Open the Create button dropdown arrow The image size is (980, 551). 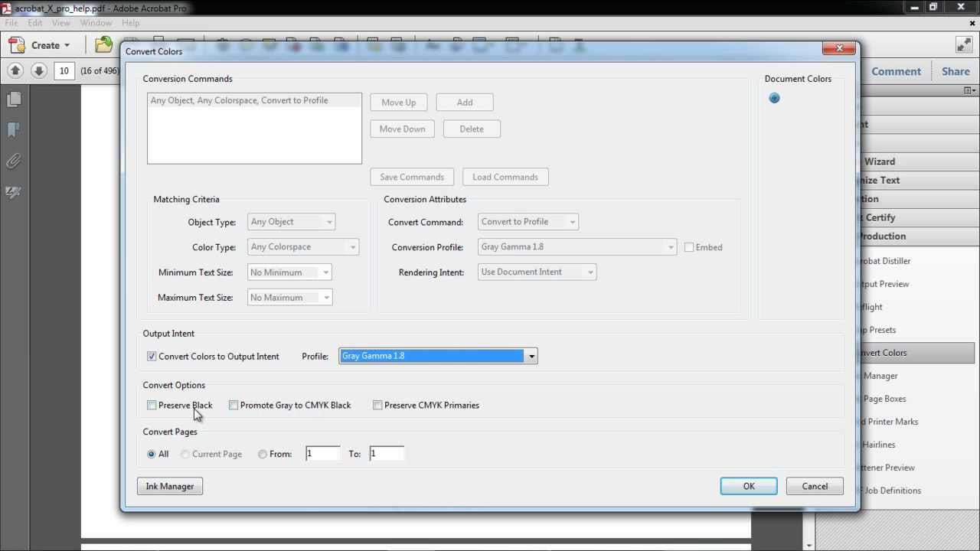click(67, 46)
